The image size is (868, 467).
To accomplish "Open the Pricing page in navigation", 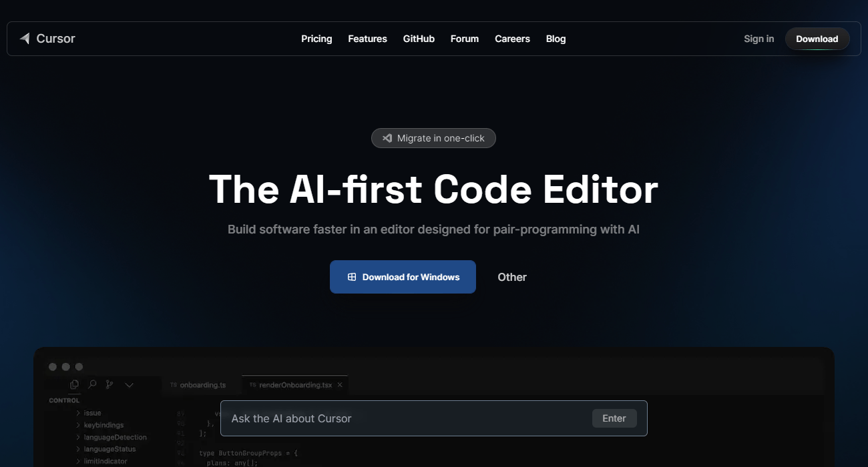I will pyautogui.click(x=316, y=39).
